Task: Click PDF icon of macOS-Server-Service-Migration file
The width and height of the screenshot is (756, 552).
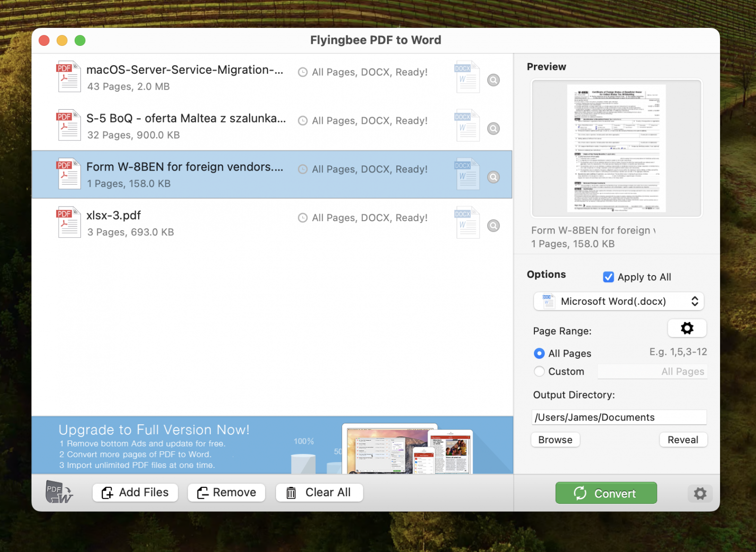Action: click(x=69, y=77)
